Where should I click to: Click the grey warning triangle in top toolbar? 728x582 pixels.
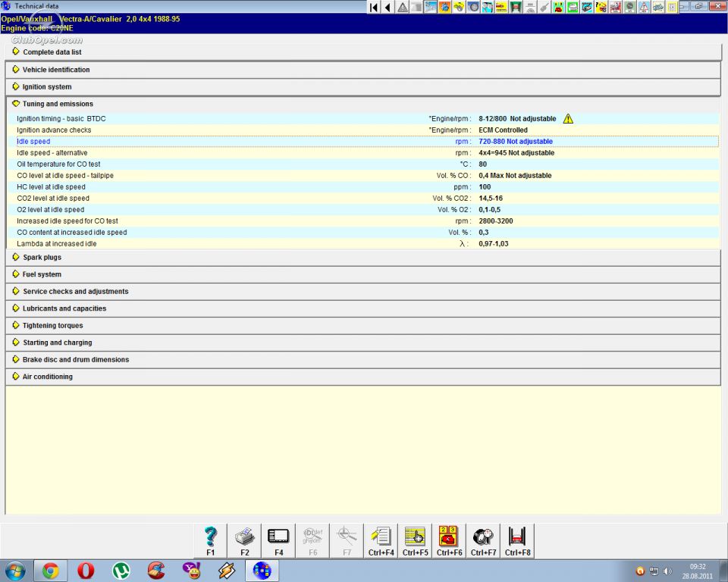pos(403,7)
